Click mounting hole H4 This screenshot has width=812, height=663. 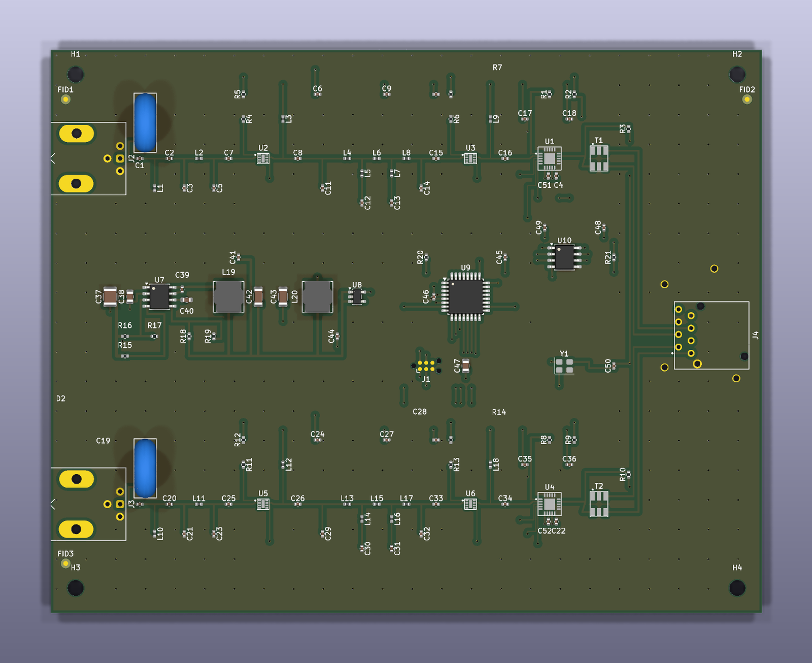(x=737, y=588)
